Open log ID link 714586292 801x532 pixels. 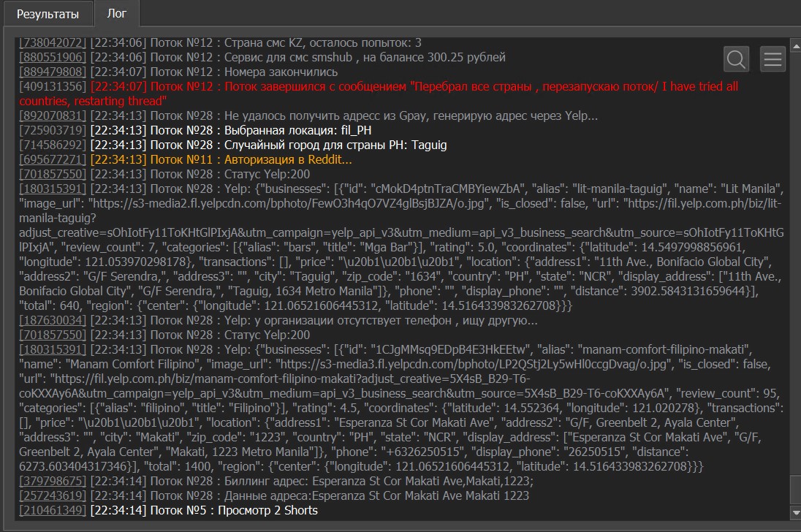point(53,145)
